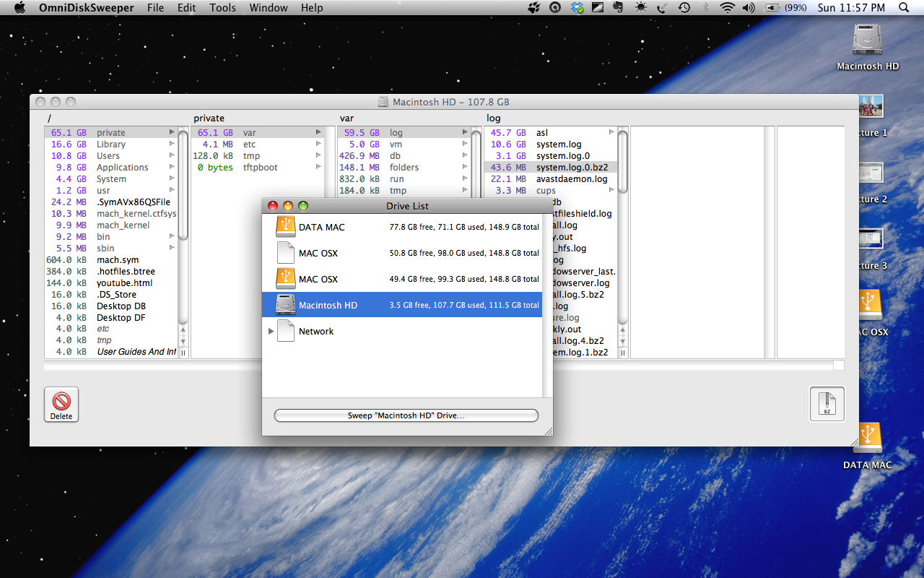This screenshot has height=578, width=924.
Task: Click the log column vertical scrollbar
Action: (623, 242)
